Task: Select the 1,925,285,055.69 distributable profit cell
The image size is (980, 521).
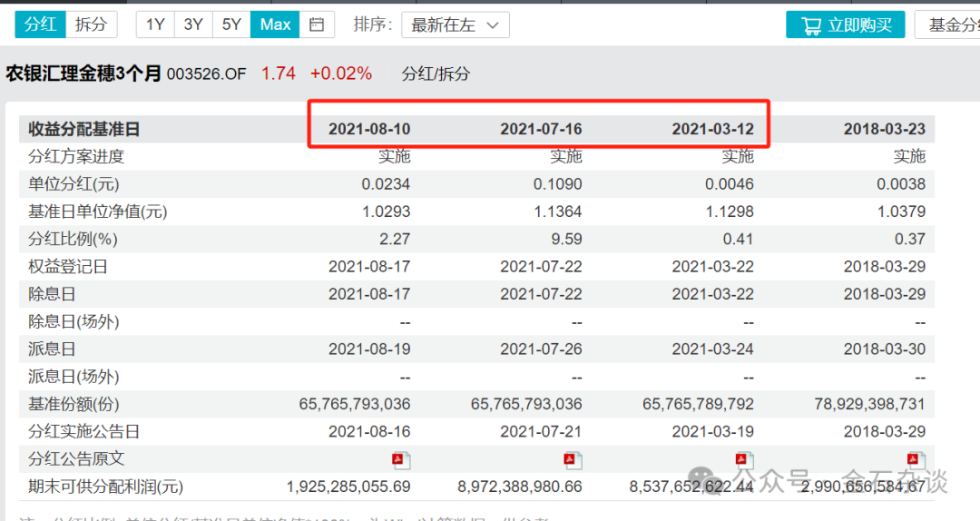Action: [x=348, y=487]
